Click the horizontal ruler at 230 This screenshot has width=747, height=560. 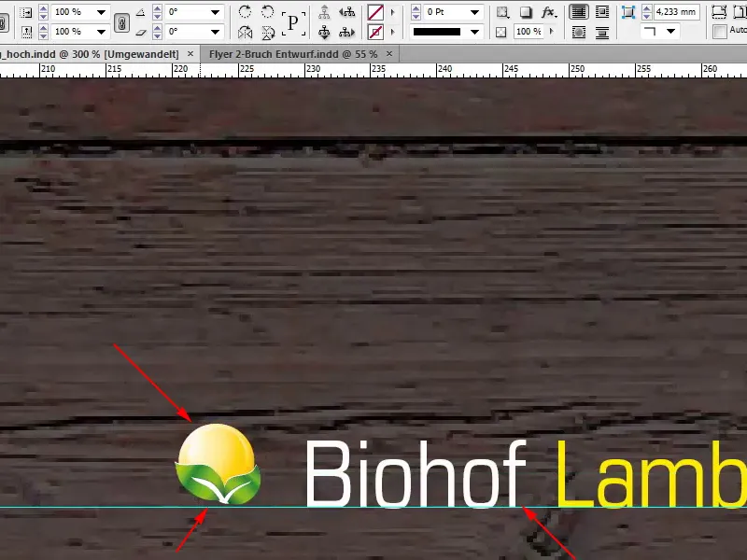[x=313, y=69]
